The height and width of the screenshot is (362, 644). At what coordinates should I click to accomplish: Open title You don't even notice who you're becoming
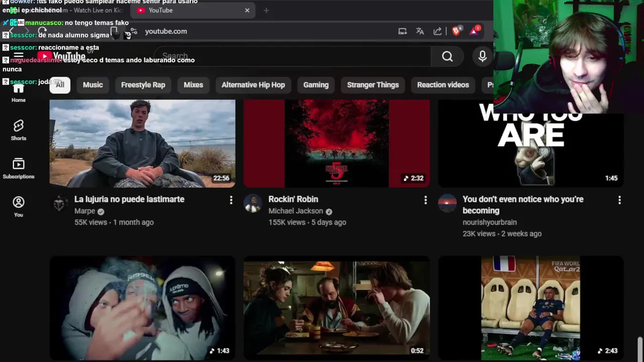[x=523, y=205]
